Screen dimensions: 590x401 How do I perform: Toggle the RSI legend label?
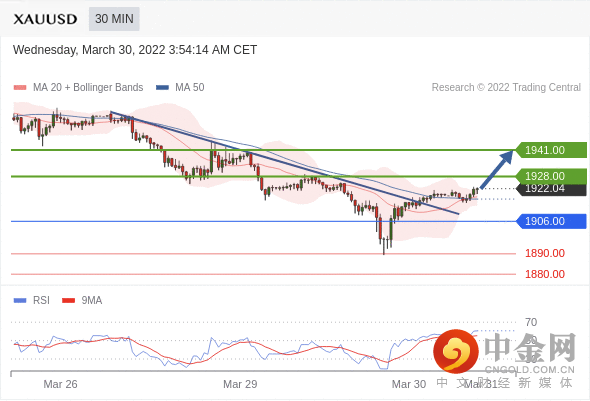41,300
